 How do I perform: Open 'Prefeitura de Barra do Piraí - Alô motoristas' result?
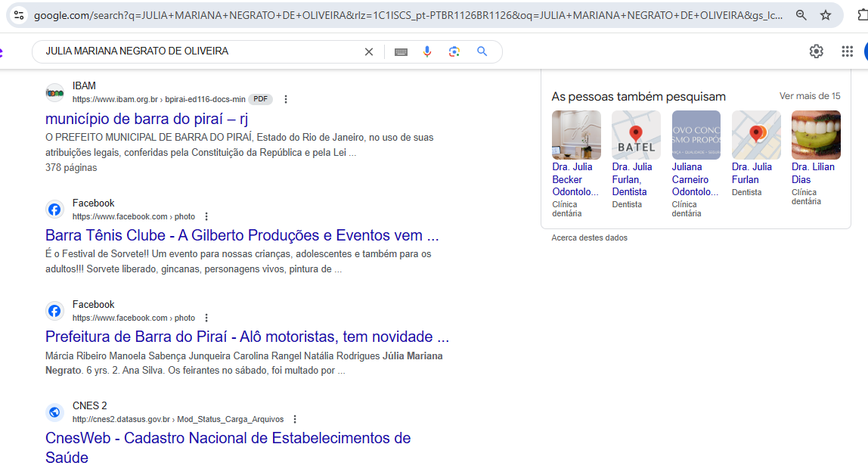[247, 337]
